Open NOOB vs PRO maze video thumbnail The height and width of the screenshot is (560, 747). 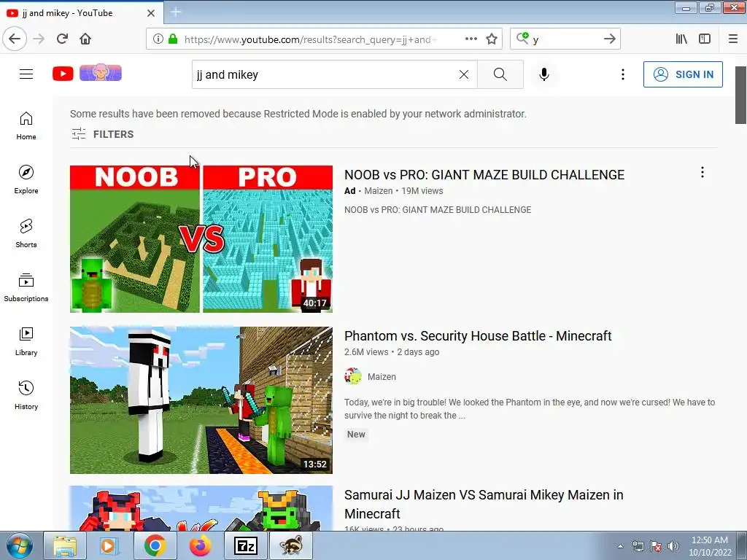click(201, 239)
